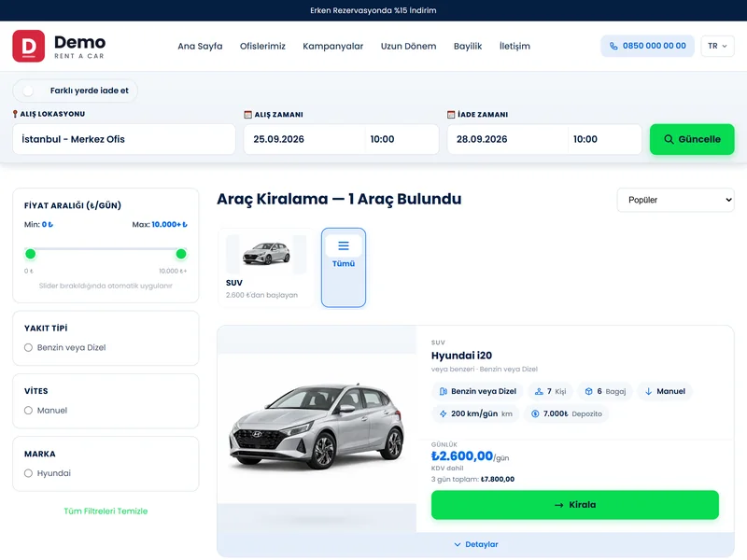Select the Benzin veya Dizel fuel filter
This screenshot has height=560, width=747.
29,347
